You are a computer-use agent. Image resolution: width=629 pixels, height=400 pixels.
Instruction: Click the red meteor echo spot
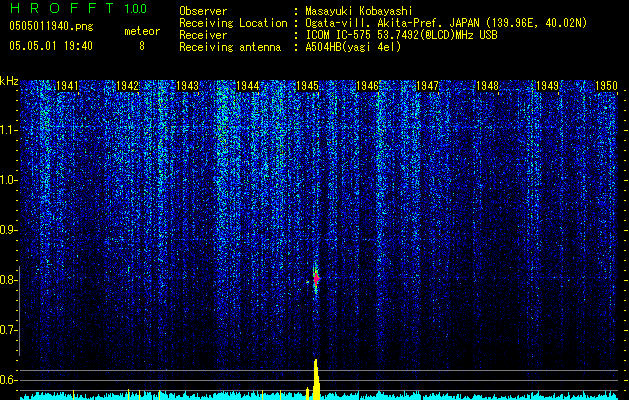click(x=316, y=278)
